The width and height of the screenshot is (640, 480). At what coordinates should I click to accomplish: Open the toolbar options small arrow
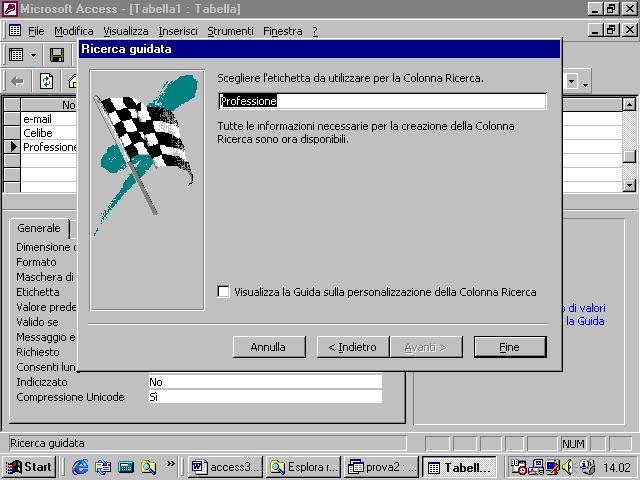[585, 85]
